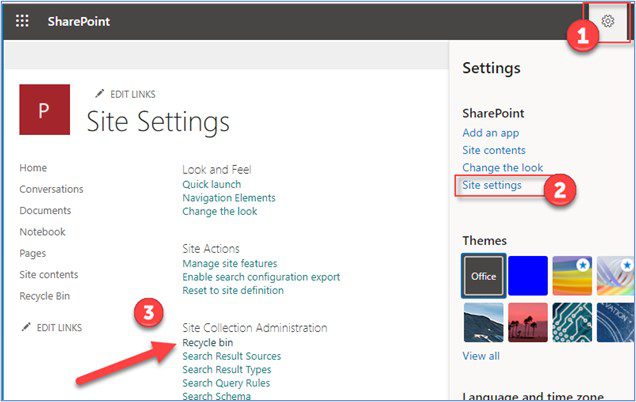Viewport: 636px width, 402px height.
Task: Go to Home in left navigation
Action: click(x=33, y=168)
